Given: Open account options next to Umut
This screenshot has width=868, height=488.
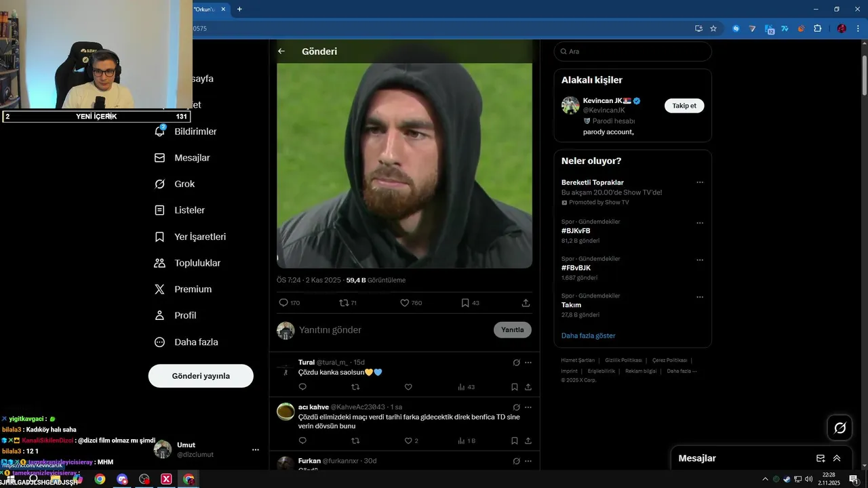Looking at the screenshot, I should click(256, 450).
